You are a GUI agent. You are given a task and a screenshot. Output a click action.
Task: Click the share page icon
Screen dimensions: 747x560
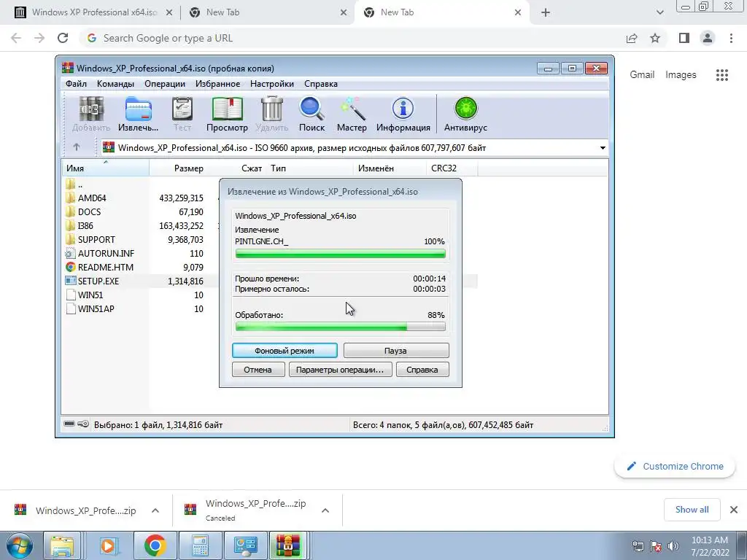coord(632,38)
